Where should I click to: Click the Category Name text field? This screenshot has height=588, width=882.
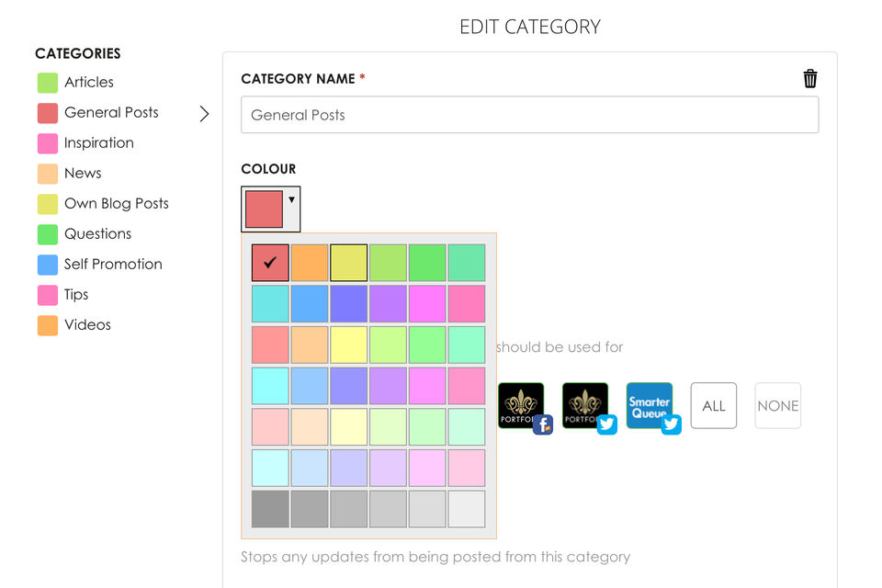pyautogui.click(x=530, y=116)
